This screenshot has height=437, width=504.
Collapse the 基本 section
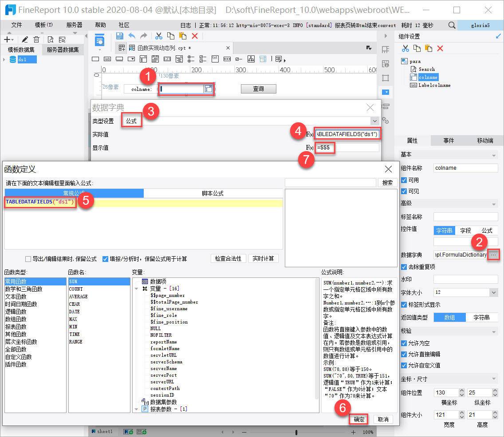494,156
